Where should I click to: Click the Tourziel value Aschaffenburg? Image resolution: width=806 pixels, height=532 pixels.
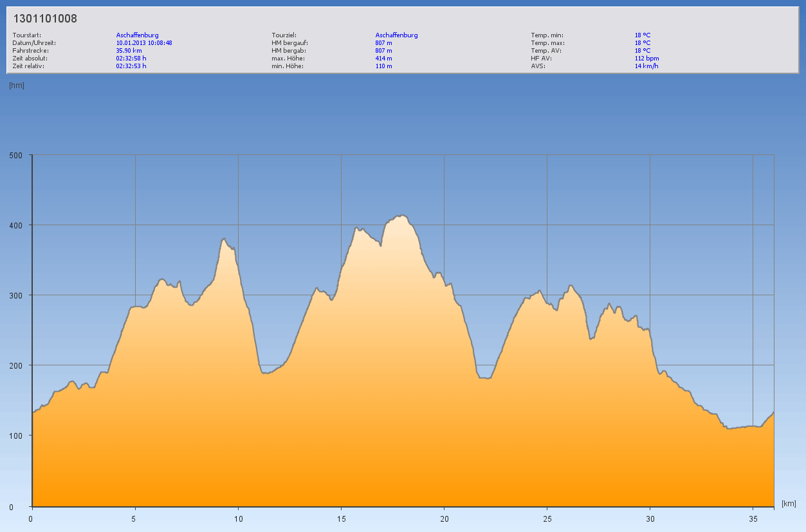point(396,35)
